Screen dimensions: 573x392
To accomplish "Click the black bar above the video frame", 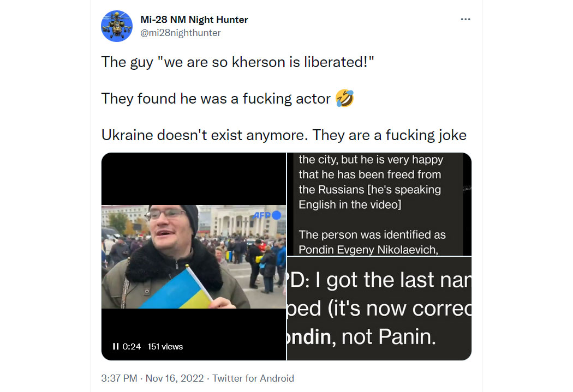I will [194, 179].
